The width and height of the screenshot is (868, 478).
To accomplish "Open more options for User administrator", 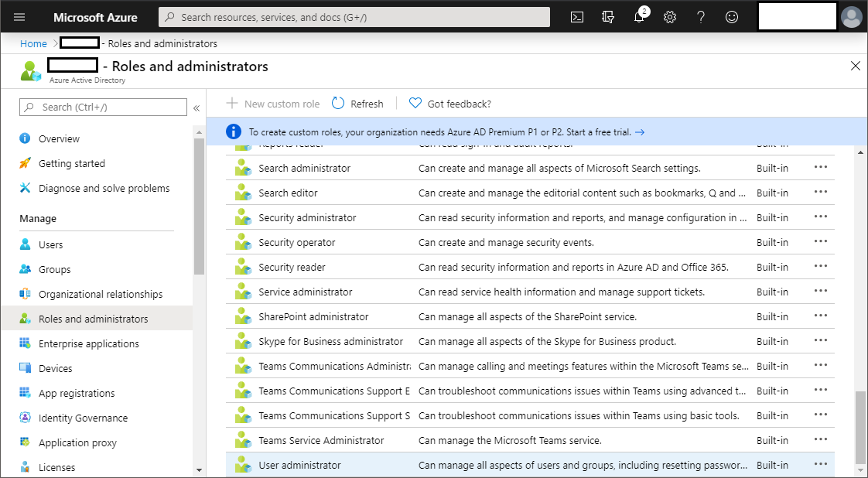I will [820, 464].
